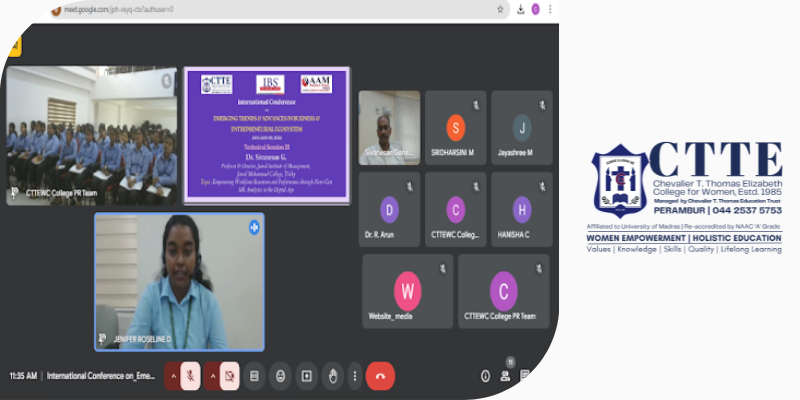Bookmark this tab star icon
The width and height of the screenshot is (800, 400).
click(501, 9)
